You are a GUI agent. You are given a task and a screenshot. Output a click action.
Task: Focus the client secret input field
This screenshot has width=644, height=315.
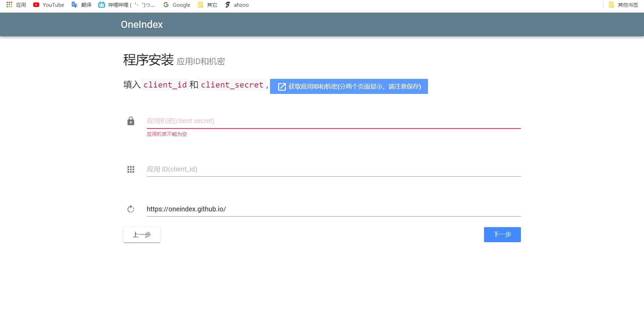(333, 121)
